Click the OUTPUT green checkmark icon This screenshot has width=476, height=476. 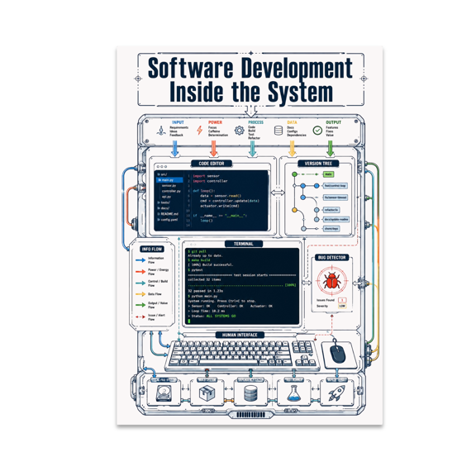pyautogui.click(x=317, y=131)
